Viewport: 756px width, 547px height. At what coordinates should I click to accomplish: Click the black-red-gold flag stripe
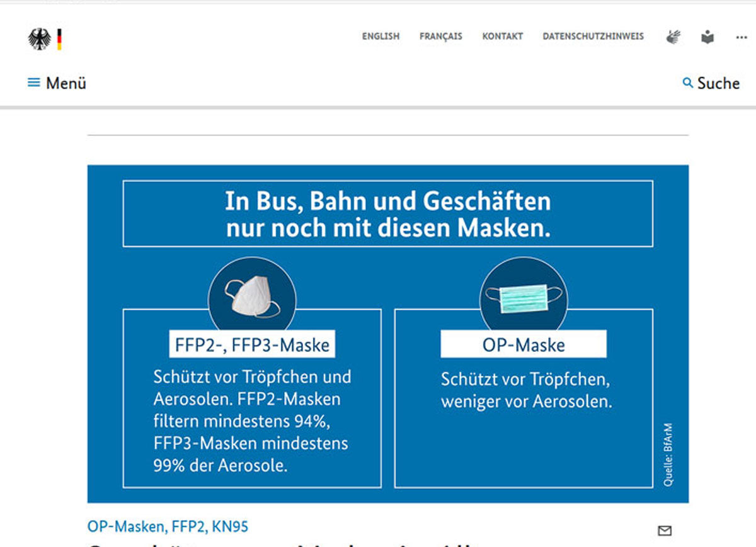(59, 39)
